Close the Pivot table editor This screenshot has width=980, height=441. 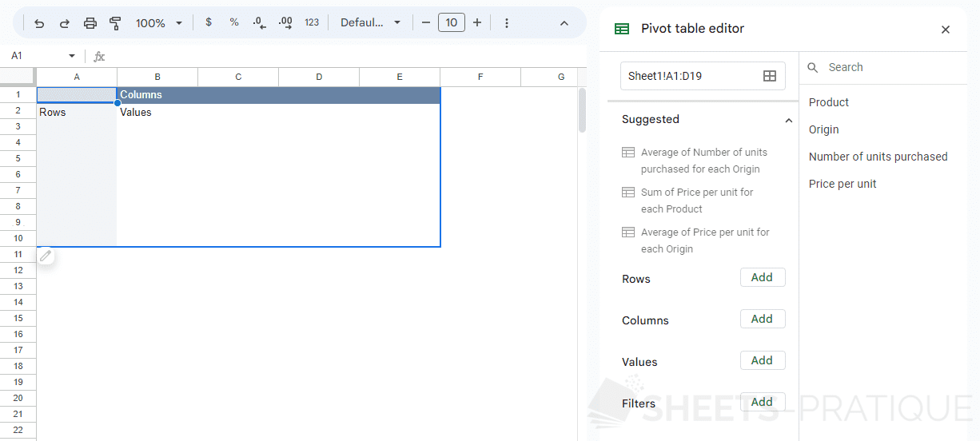[x=946, y=30]
